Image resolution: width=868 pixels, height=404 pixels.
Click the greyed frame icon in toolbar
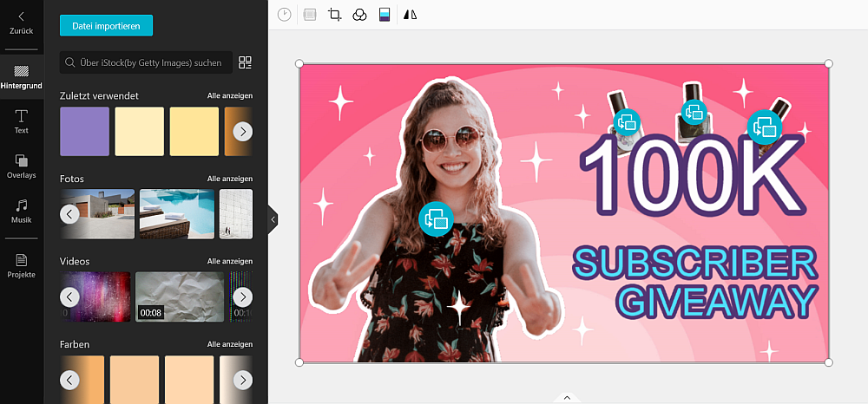click(x=310, y=15)
